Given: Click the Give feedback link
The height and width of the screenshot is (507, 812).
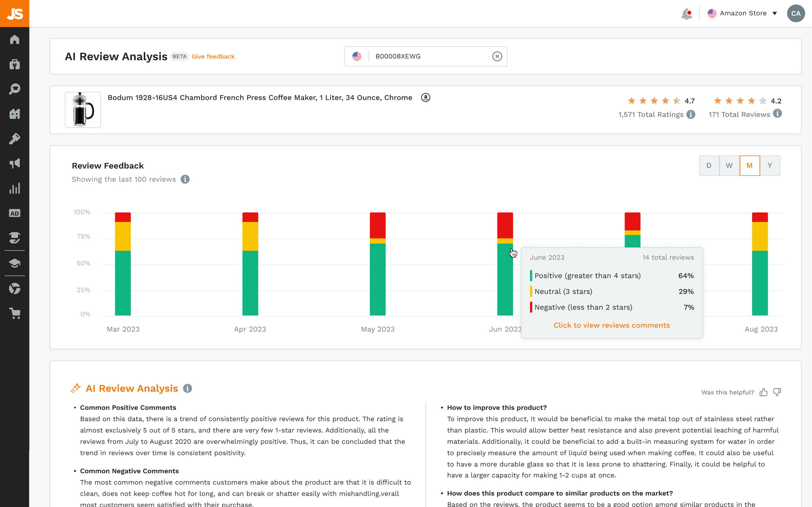Looking at the screenshot, I should [x=213, y=56].
